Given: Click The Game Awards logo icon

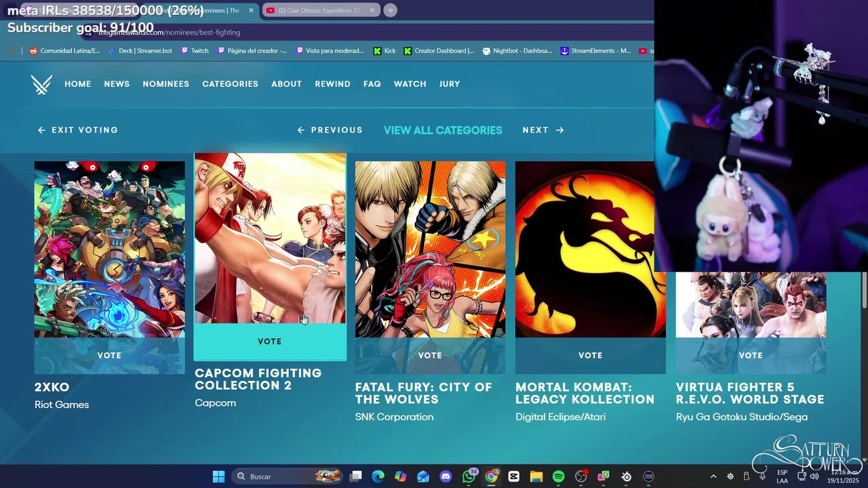Looking at the screenshot, I should coord(41,85).
